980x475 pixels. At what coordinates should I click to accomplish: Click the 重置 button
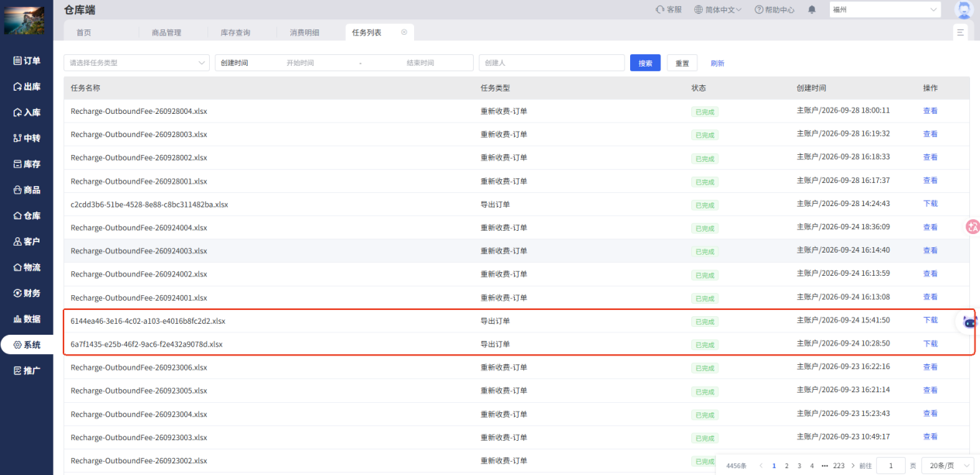pos(682,63)
